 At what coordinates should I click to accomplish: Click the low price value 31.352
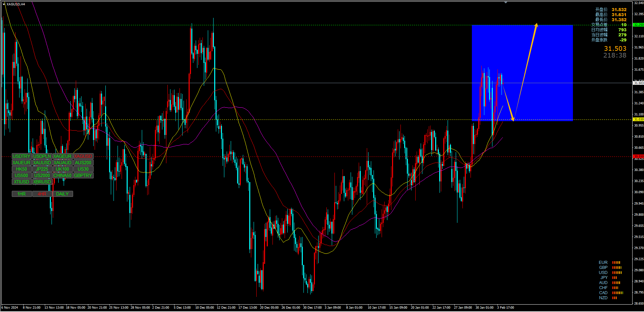coord(619,20)
